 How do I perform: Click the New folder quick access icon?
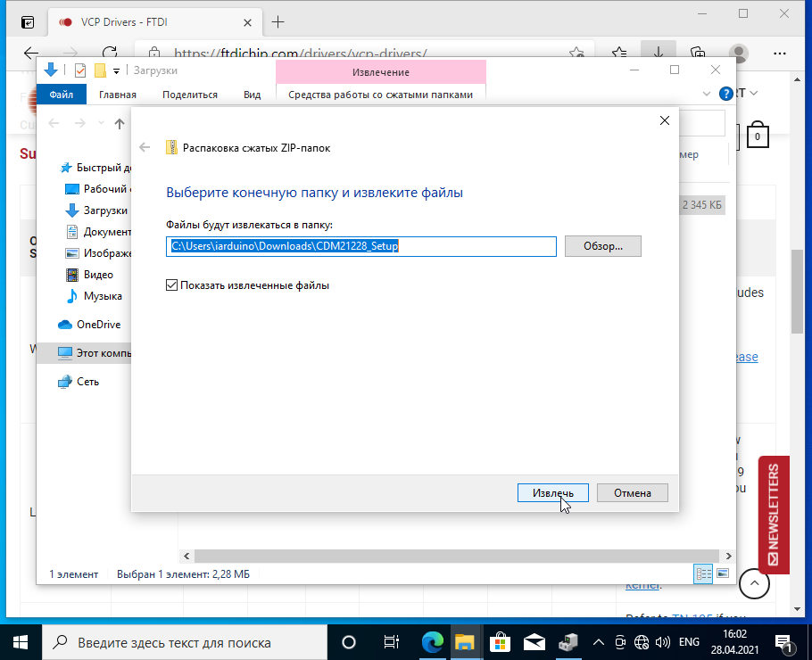pos(100,70)
